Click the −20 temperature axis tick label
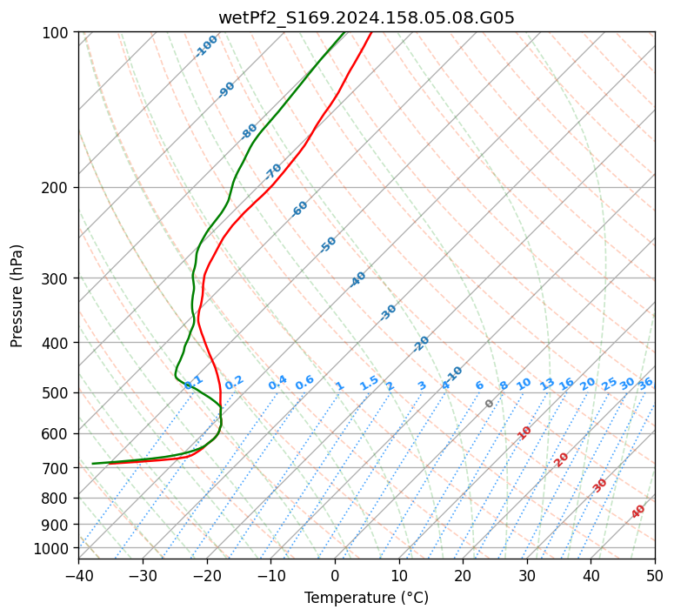The width and height of the screenshot is (674, 616). (207, 575)
